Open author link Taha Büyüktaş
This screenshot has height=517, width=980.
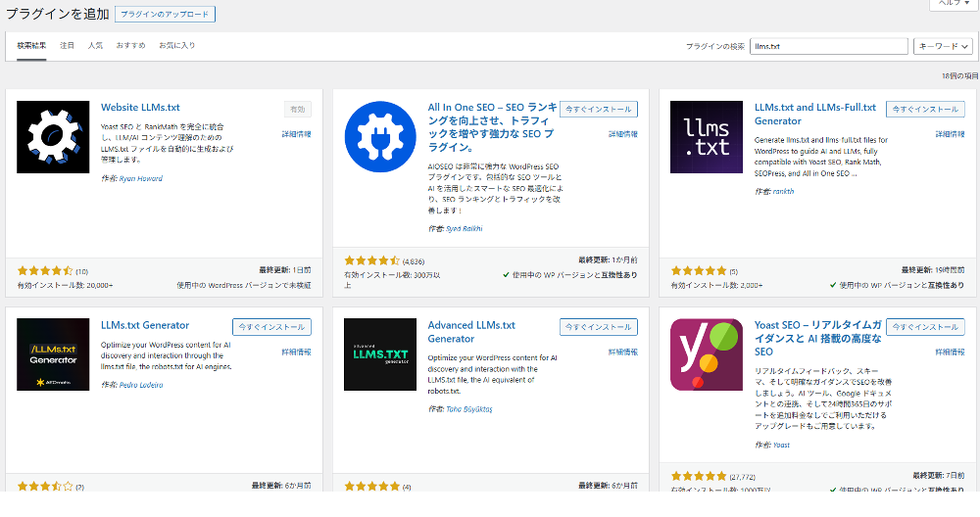469,409
